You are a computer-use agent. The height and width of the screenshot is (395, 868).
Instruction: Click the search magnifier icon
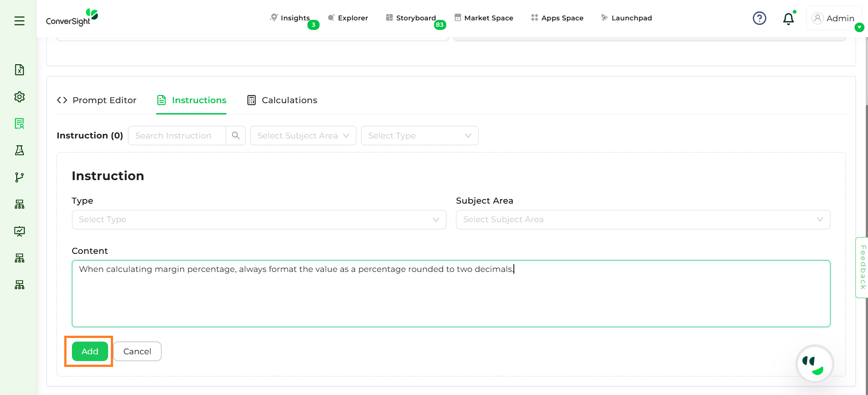point(236,136)
